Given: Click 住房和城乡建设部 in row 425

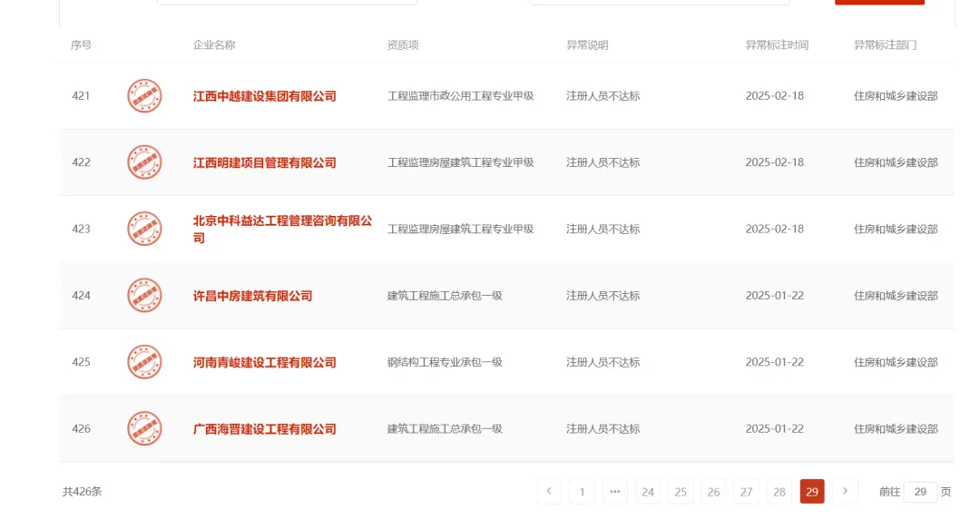Looking at the screenshot, I should point(896,362).
